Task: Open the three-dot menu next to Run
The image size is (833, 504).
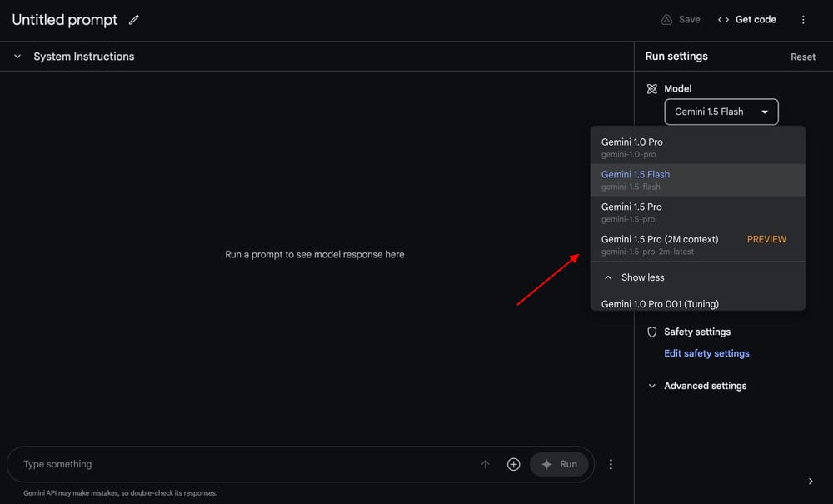Action: pos(611,464)
